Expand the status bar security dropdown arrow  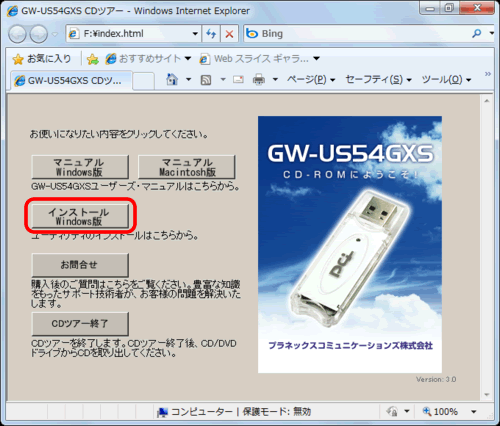(x=407, y=411)
